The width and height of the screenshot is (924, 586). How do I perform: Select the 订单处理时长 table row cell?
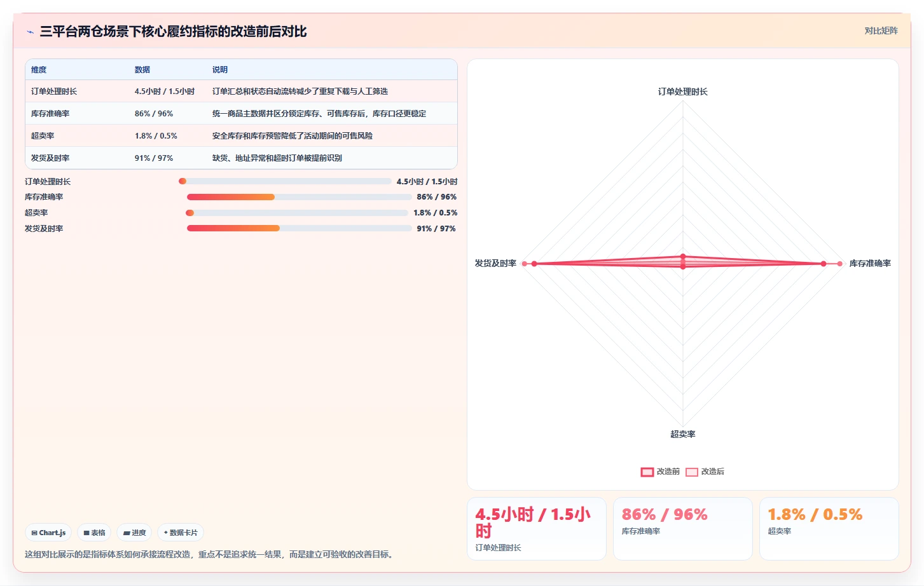(54, 92)
